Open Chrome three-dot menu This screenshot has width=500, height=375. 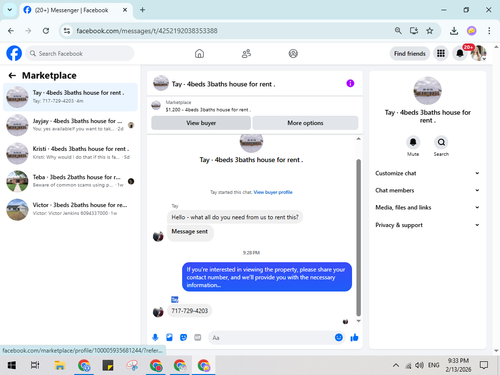click(489, 31)
